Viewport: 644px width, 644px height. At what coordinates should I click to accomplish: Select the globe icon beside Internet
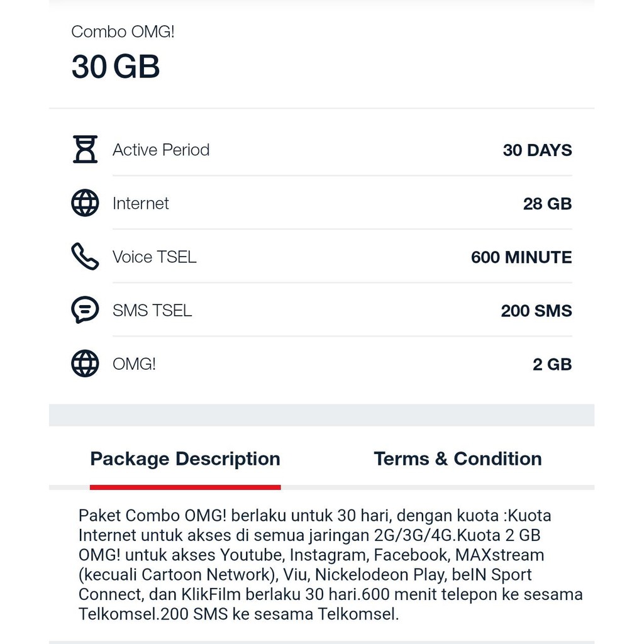coord(85,203)
